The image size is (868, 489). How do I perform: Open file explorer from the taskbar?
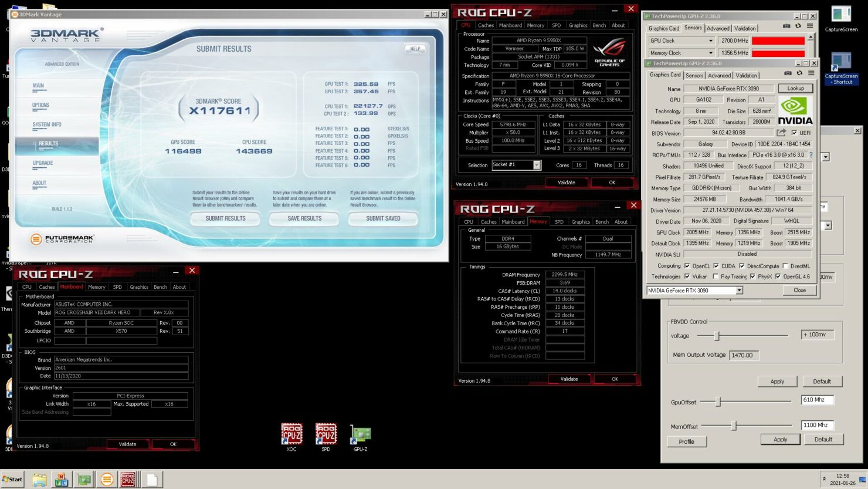tap(39, 480)
